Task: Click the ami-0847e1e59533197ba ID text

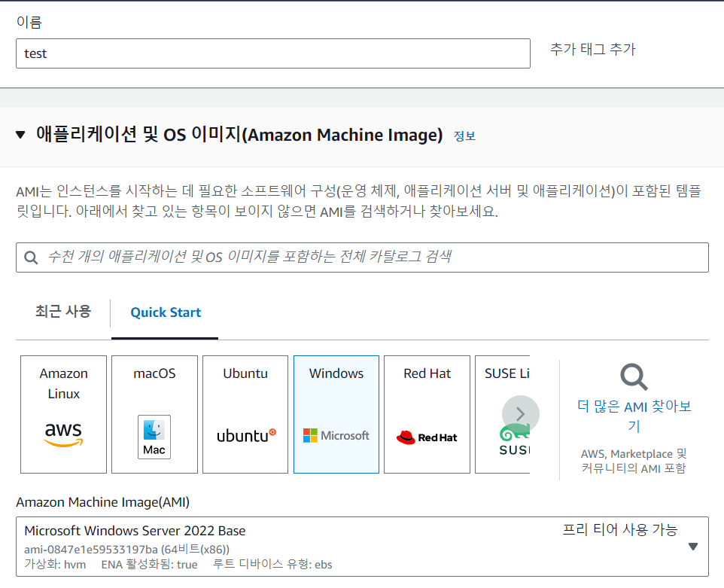Action: [127, 549]
